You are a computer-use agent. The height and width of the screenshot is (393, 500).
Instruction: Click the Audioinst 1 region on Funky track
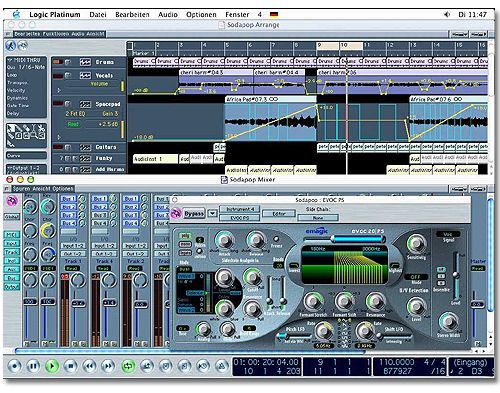pyautogui.click(x=155, y=159)
